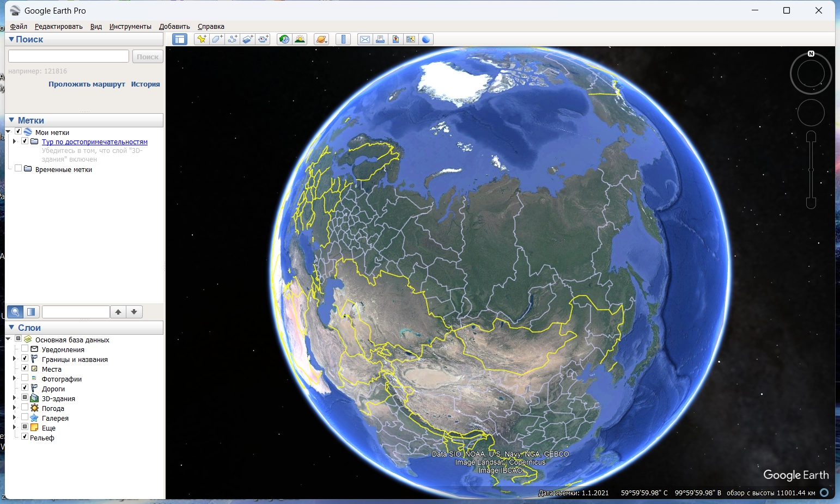Click the Email envelope toolbar icon
The image size is (840, 504).
pyautogui.click(x=365, y=39)
